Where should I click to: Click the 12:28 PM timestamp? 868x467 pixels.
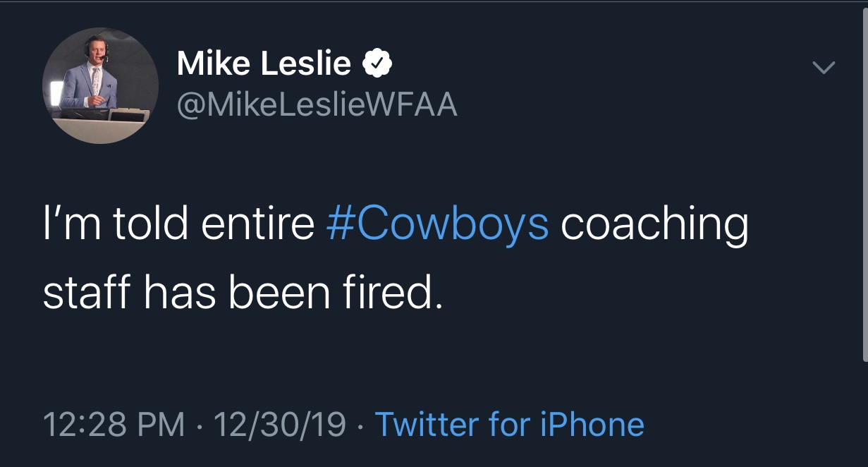coord(114,425)
